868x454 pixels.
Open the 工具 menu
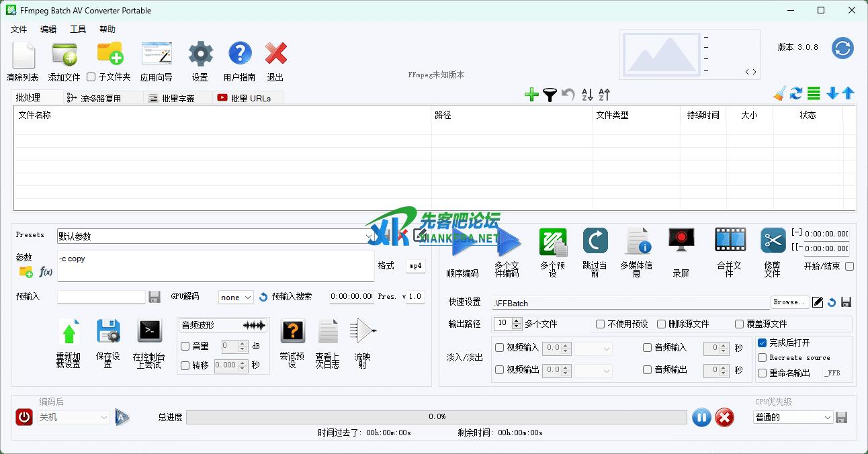pos(78,30)
